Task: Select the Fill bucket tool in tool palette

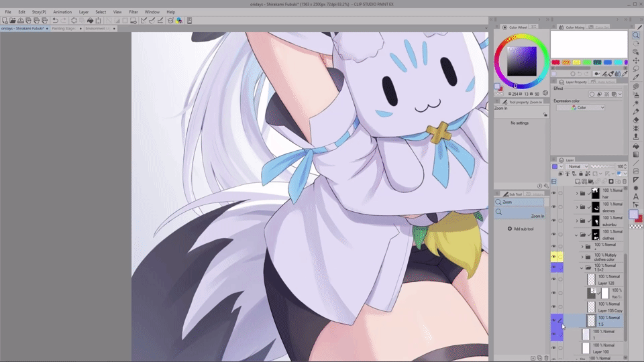Action: [636, 145]
